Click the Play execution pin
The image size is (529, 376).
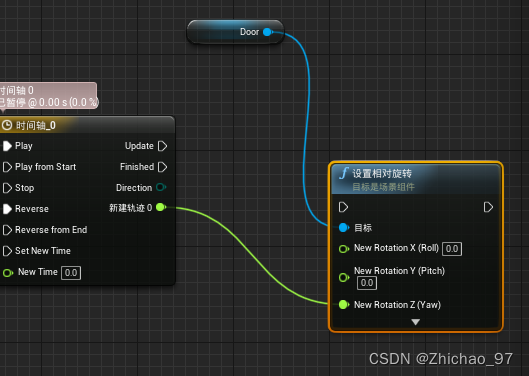(7, 146)
